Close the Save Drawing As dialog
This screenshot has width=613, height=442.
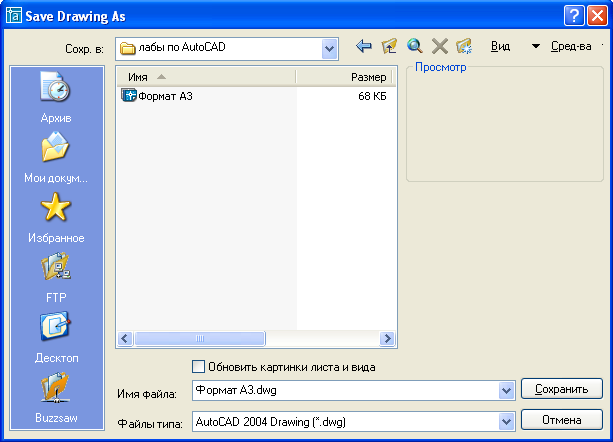coord(597,16)
